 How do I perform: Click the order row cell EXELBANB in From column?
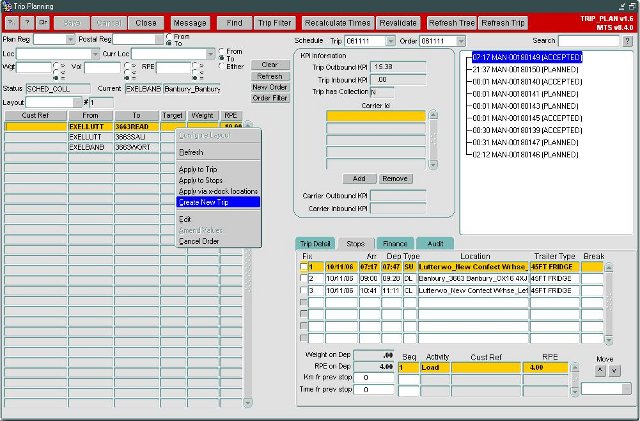tap(91, 147)
